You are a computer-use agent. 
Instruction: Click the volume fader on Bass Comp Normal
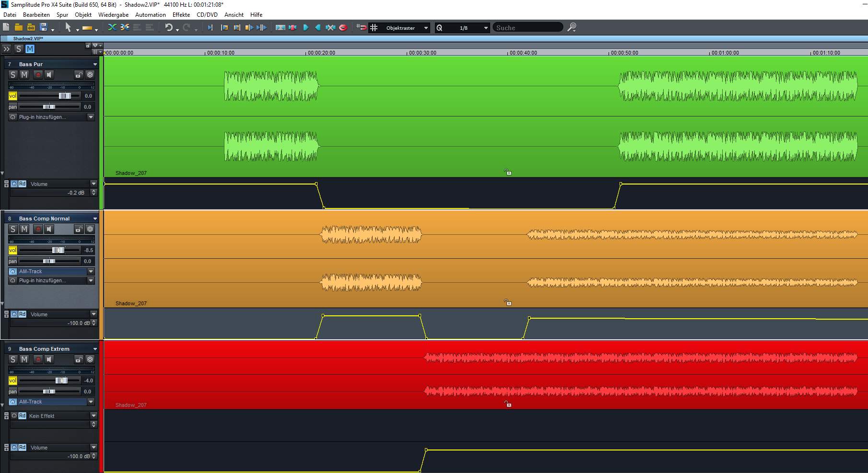tap(58, 250)
